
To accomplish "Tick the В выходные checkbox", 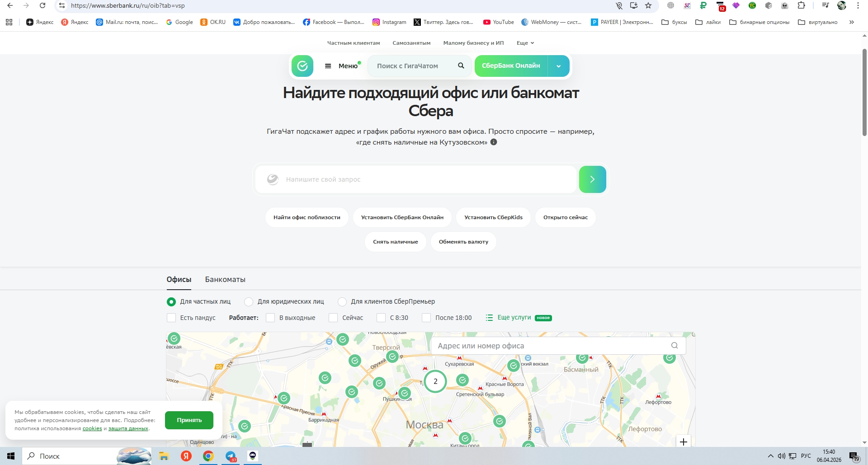I will [270, 318].
